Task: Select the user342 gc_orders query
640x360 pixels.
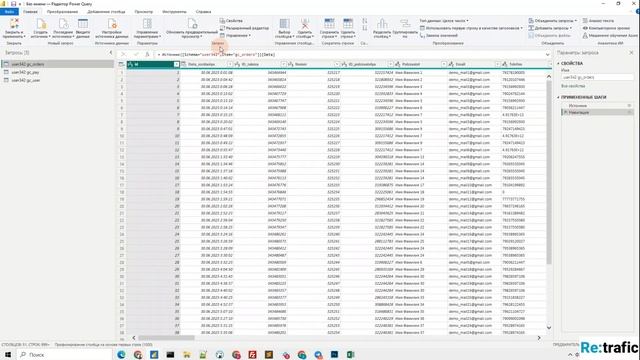Action: (58, 64)
